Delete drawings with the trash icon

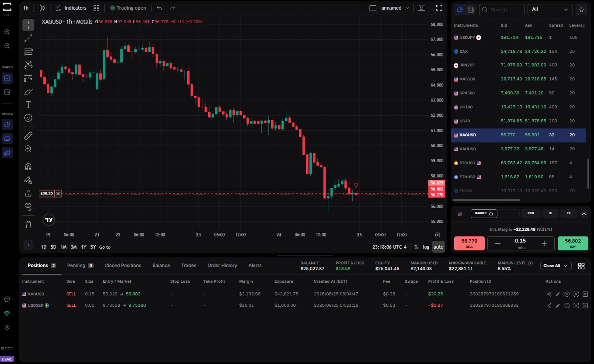(x=28, y=225)
